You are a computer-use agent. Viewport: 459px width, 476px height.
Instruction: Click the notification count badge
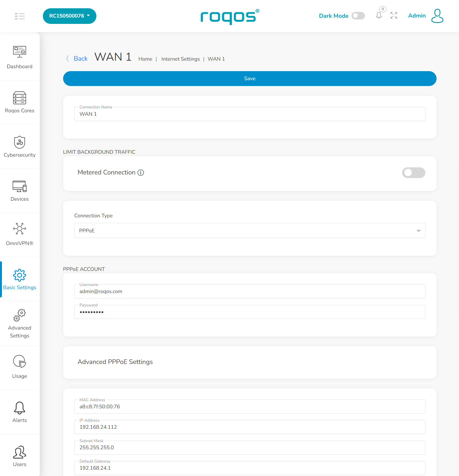(383, 9)
